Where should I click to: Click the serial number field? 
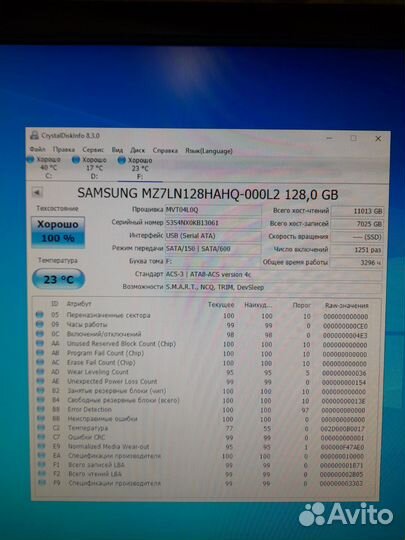coord(213,223)
